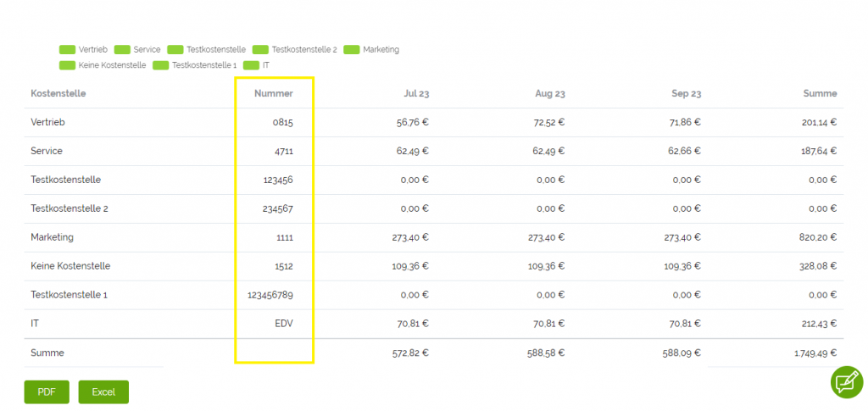Toggle the Testkostenstelle 2 legend entry
The height and width of the screenshot is (411, 868).
pyautogui.click(x=294, y=50)
